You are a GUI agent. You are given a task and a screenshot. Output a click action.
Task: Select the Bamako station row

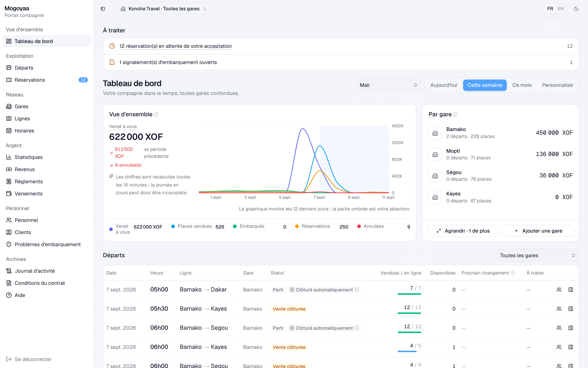(501, 133)
